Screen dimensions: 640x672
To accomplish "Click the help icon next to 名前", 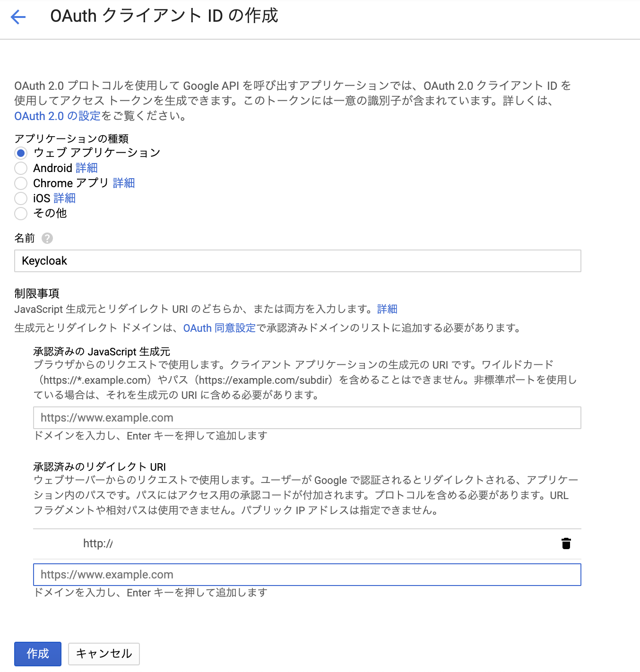I will (x=47, y=238).
